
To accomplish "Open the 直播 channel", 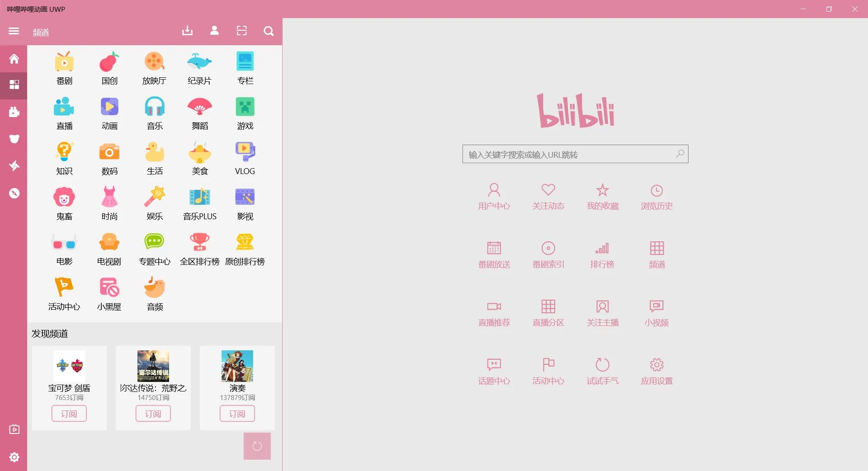I will pos(63,112).
